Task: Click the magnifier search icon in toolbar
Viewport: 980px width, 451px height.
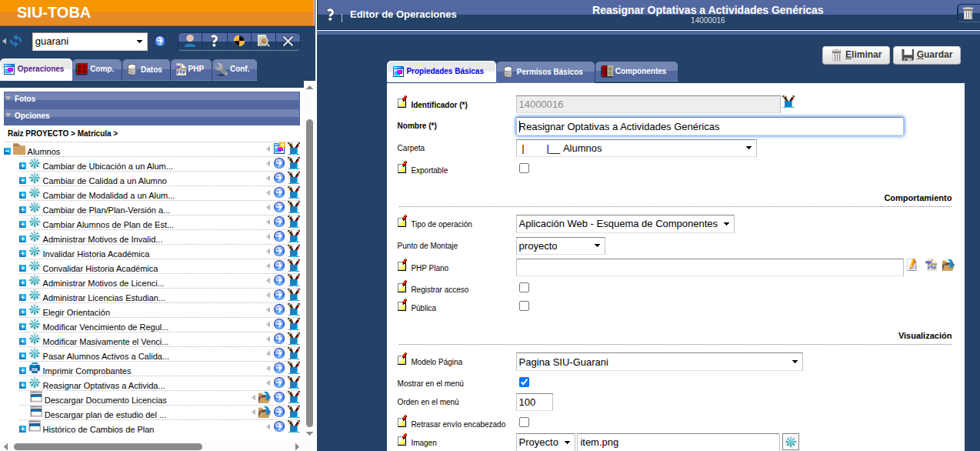Action: coord(263,41)
